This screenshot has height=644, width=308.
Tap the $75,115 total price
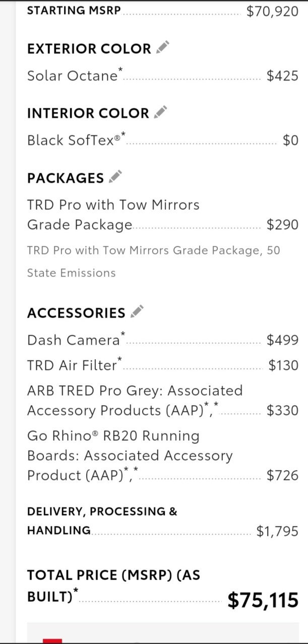(263, 600)
